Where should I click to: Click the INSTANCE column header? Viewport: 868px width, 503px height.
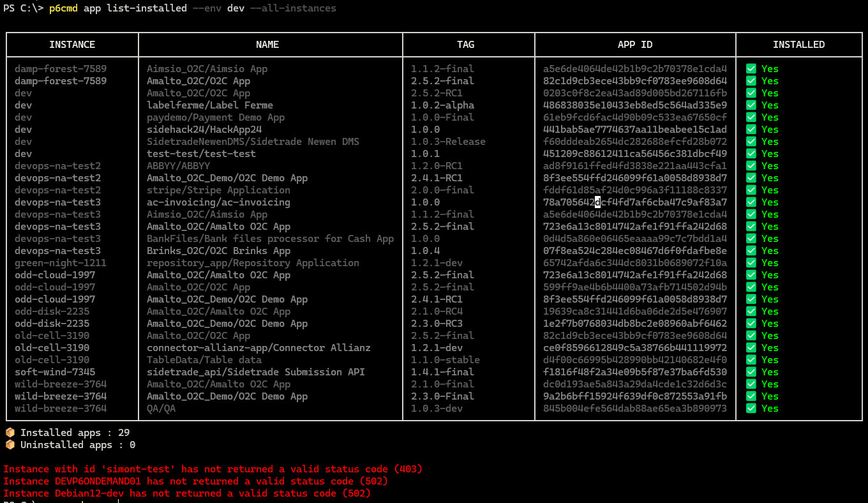[x=72, y=45]
